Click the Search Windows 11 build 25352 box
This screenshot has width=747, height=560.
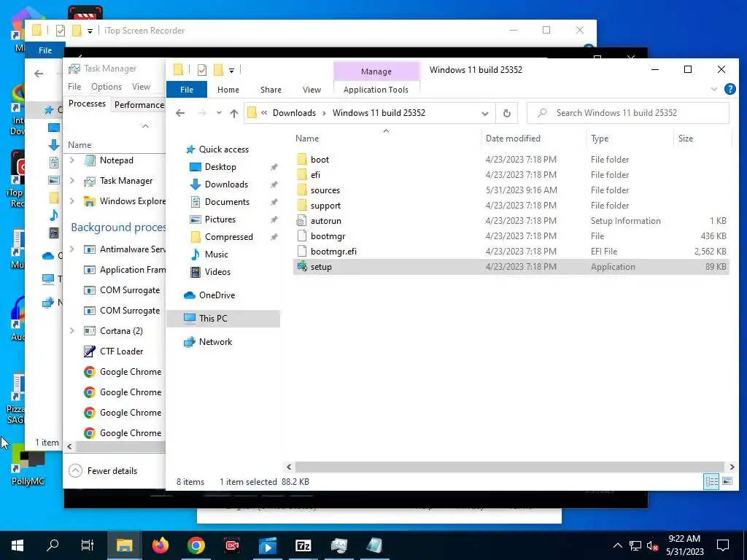[x=628, y=113]
